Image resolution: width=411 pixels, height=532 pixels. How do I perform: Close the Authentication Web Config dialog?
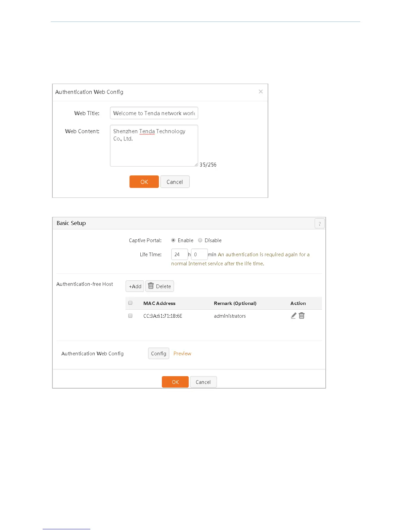(x=261, y=92)
